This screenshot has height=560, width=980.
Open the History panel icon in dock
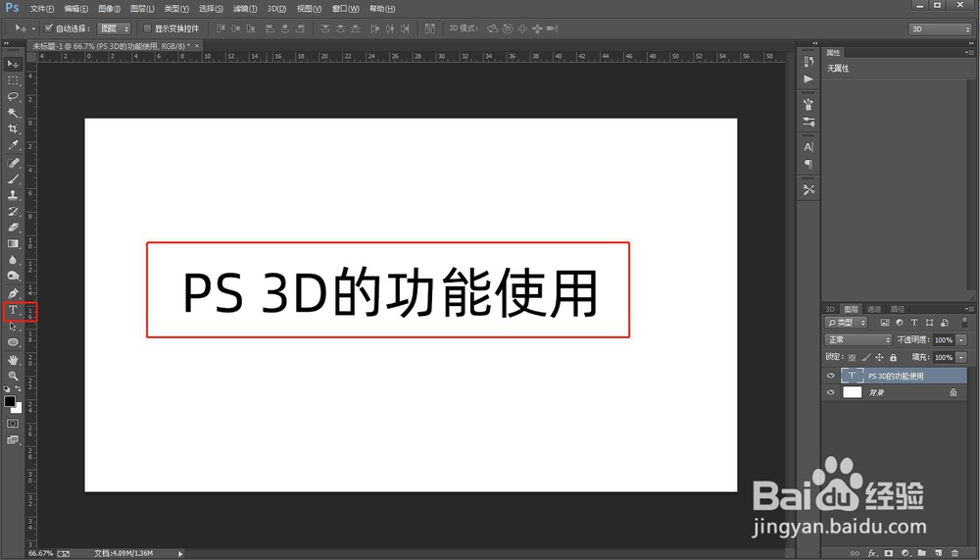(808, 62)
